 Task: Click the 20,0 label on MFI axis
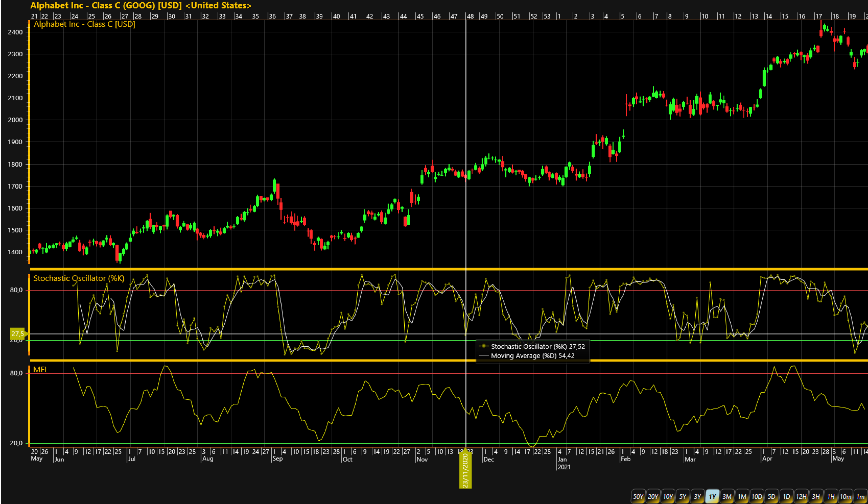click(x=16, y=443)
